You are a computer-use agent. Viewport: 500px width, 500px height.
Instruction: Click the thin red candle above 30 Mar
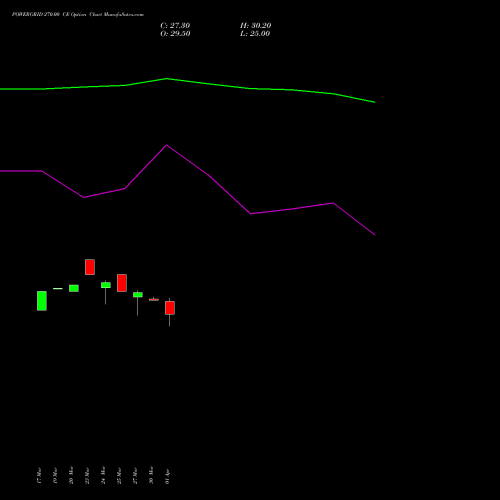(x=154, y=300)
